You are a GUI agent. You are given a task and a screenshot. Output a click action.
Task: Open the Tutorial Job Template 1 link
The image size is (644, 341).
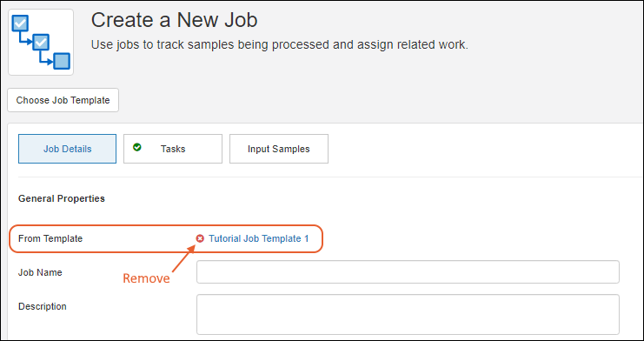pyautogui.click(x=259, y=238)
